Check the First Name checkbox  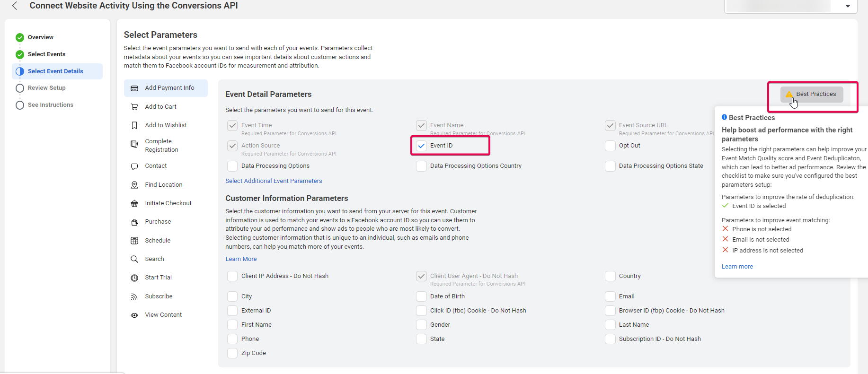coord(232,325)
